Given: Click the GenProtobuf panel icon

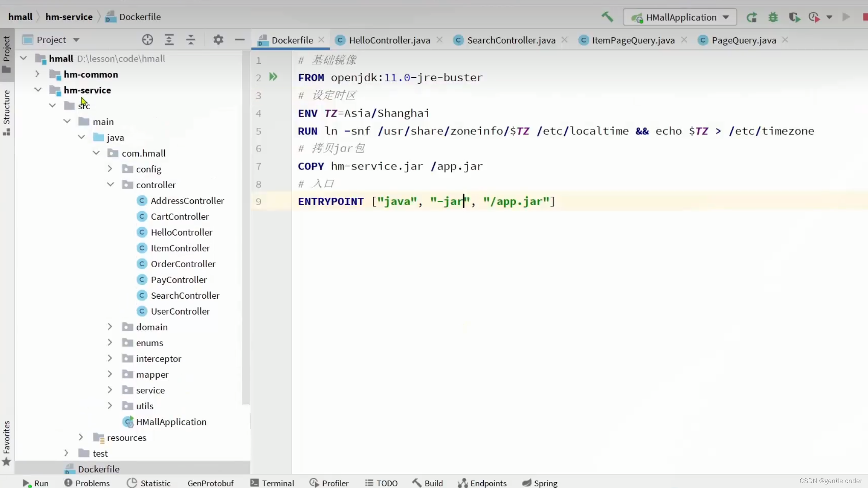Looking at the screenshot, I should pyautogui.click(x=210, y=483).
